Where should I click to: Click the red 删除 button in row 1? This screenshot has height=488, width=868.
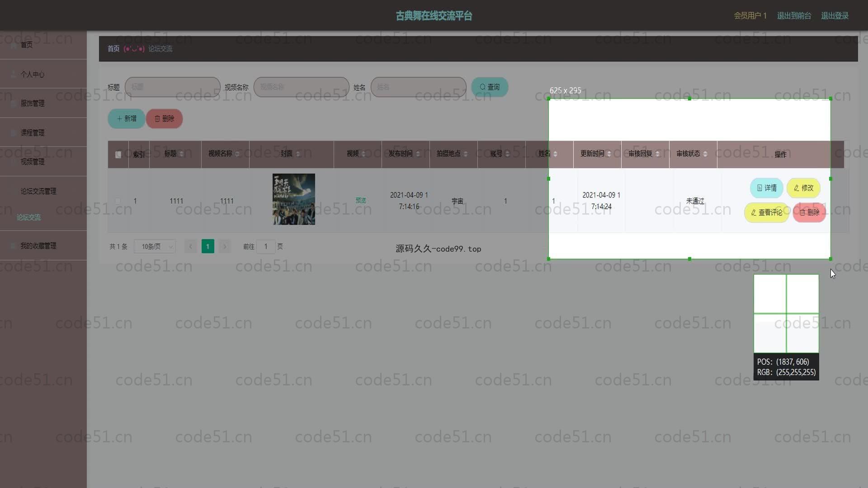click(809, 212)
